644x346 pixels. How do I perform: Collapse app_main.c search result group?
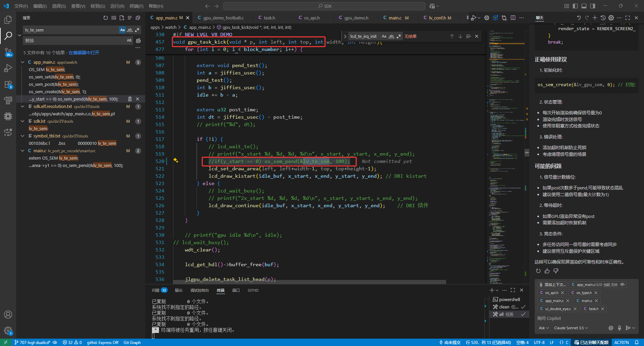click(x=22, y=62)
